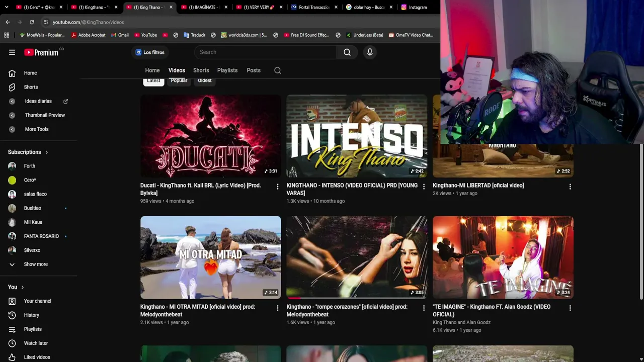The width and height of the screenshot is (644, 362).
Task: Open the Ducati - KingThano video title
Action: click(x=200, y=189)
